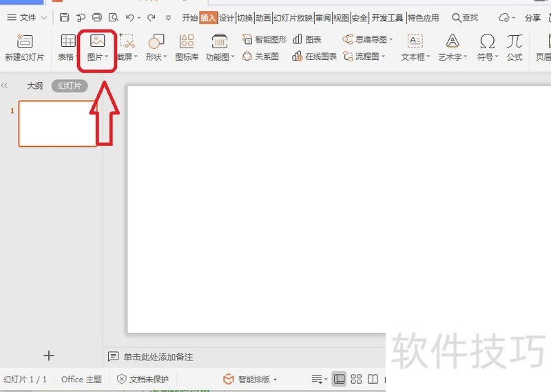This screenshot has width=551, height=392.
Task: Switch to slide sorter grid view
Action: tap(356, 379)
